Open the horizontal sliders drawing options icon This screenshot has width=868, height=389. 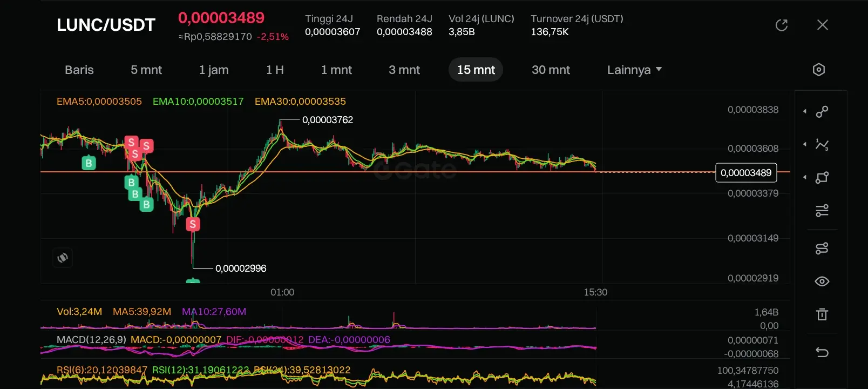822,211
